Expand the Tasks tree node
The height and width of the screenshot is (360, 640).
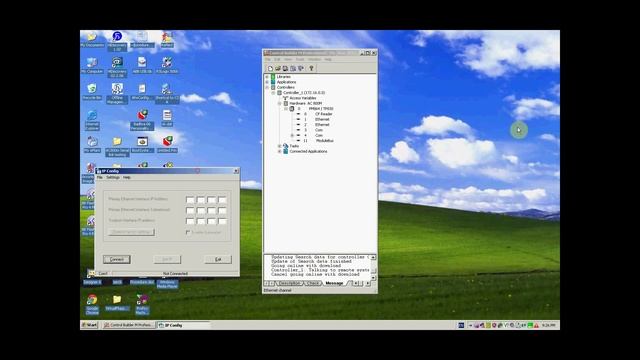coord(280,146)
